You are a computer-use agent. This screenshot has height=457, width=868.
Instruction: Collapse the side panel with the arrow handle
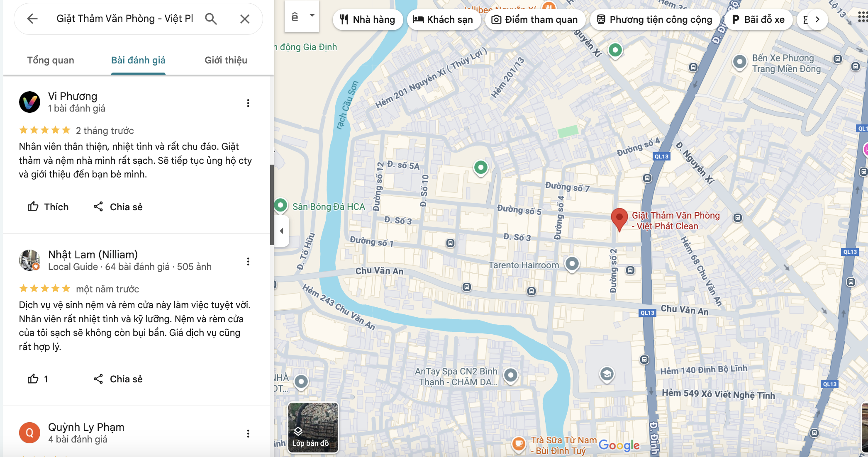pyautogui.click(x=281, y=231)
